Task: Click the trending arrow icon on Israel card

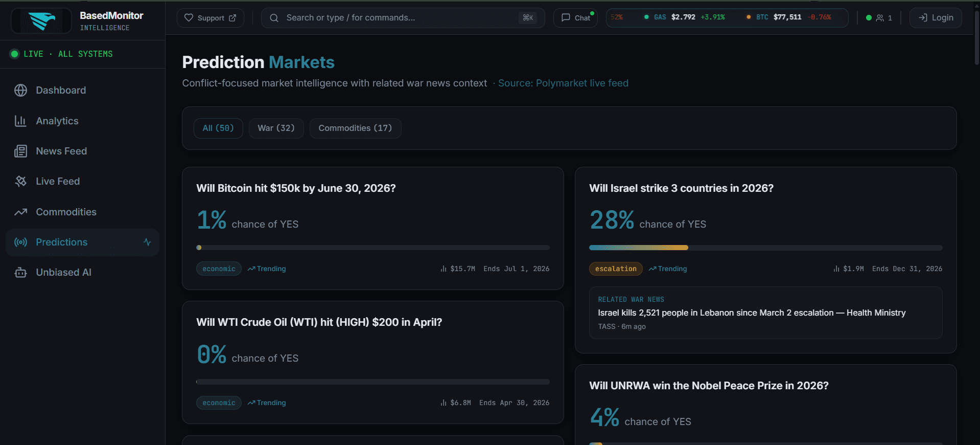Action: (x=652, y=269)
